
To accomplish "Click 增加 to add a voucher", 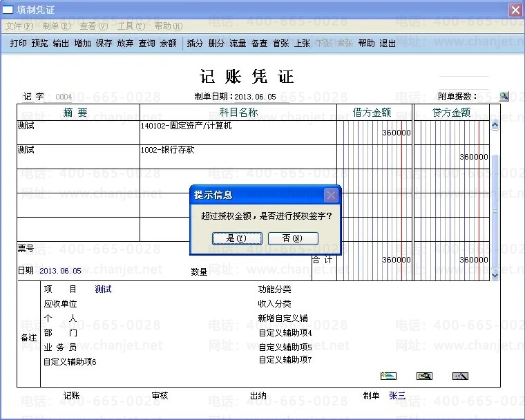I will tap(82, 44).
